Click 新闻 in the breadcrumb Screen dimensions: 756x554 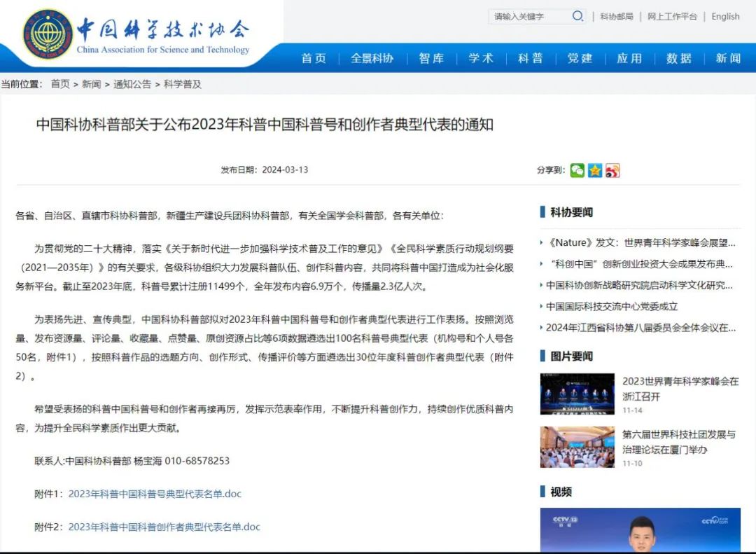[91, 84]
